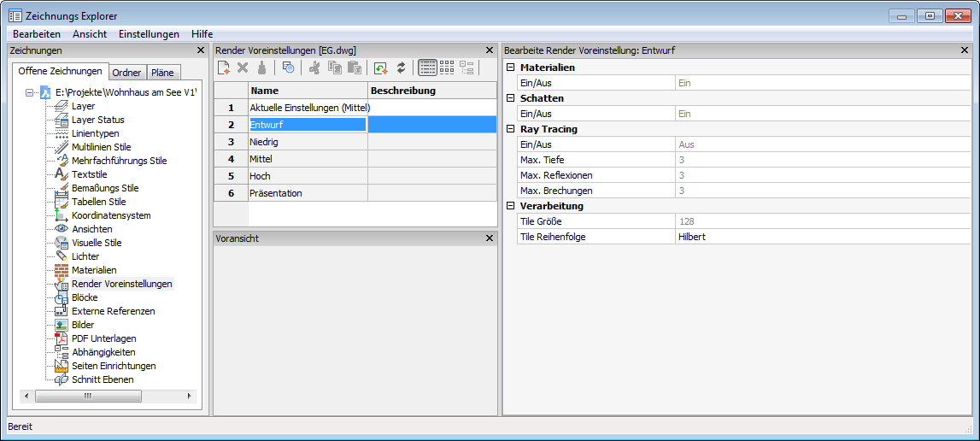
Task: Collapse the Ray Tracing section
Action: (511, 129)
